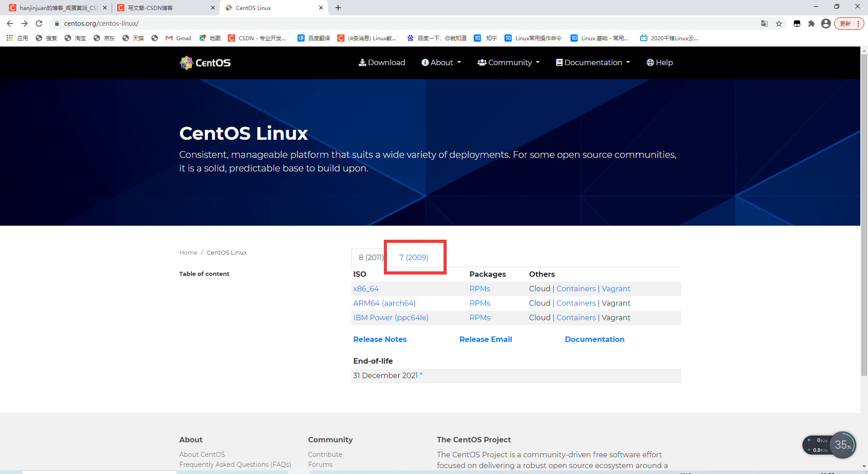Image resolution: width=868 pixels, height=474 pixels.
Task: Open Containers link in the IBM Power row
Action: coord(576,318)
